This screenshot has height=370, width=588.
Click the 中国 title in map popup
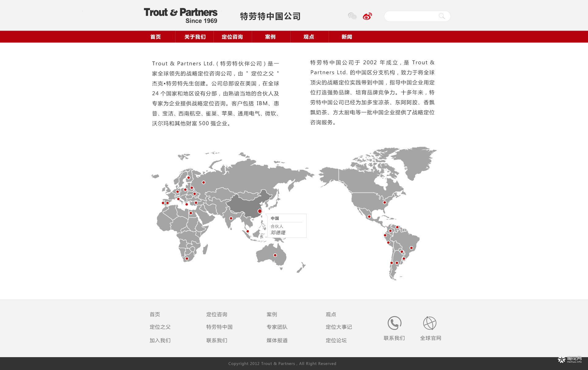275,218
